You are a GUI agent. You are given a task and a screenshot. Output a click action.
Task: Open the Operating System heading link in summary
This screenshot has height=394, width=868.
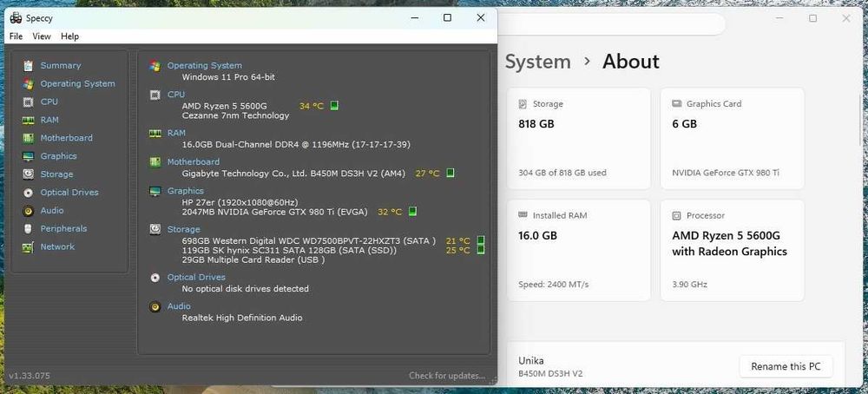[x=204, y=66]
